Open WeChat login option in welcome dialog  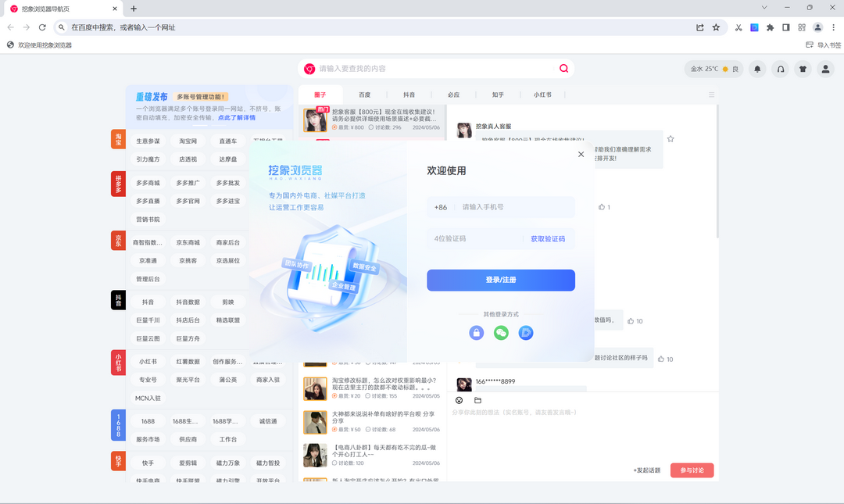[500, 333]
